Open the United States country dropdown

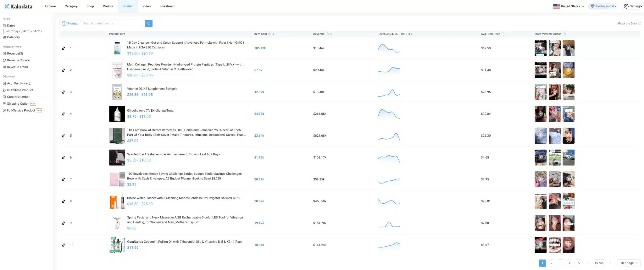coord(569,6)
